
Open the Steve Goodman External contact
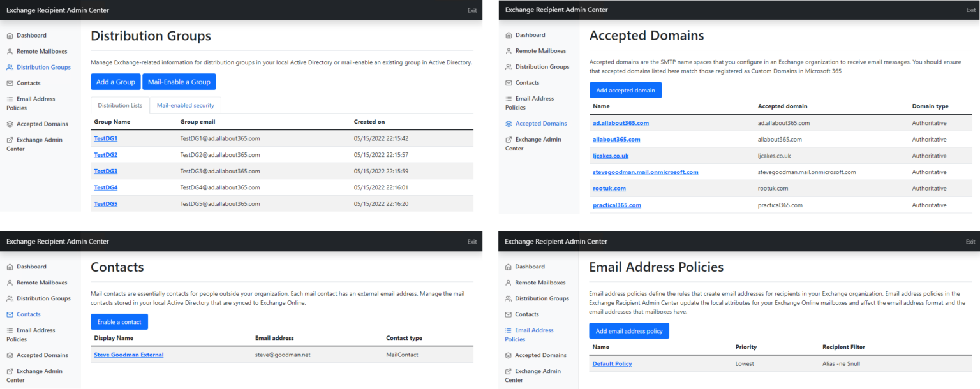pyautogui.click(x=128, y=354)
